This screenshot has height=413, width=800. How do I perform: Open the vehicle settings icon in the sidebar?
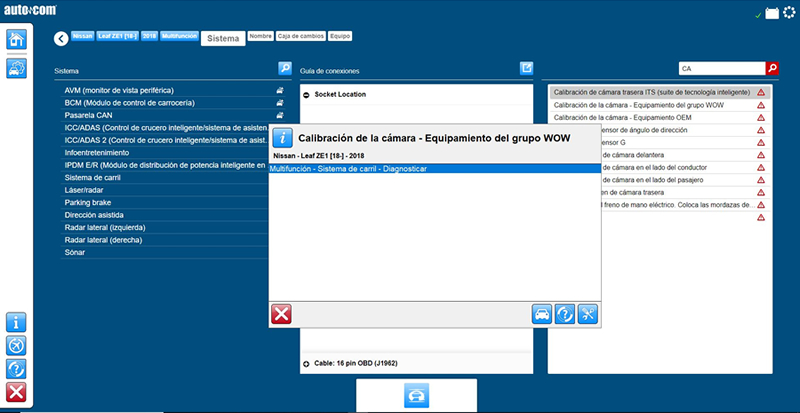(16, 68)
